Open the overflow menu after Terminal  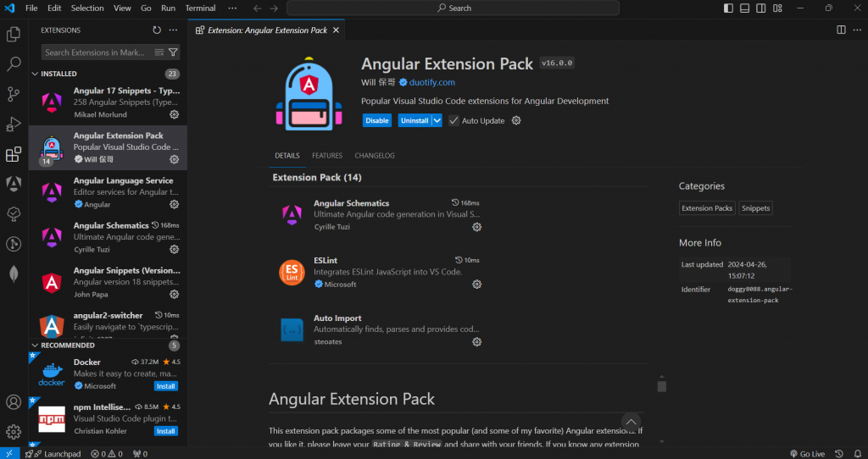[232, 8]
